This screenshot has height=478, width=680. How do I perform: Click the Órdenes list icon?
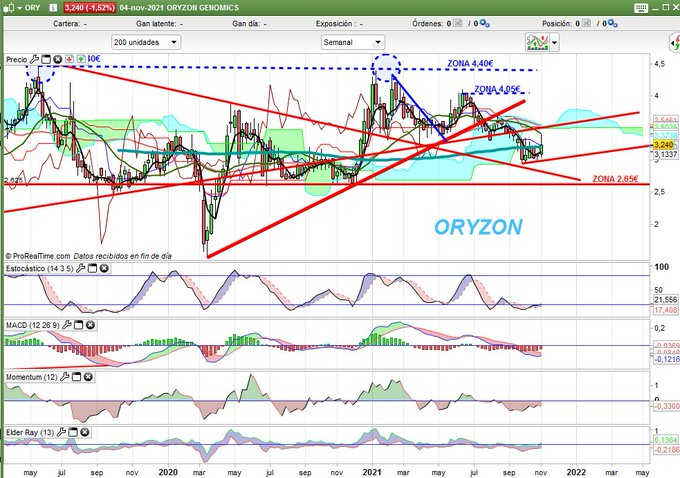[x=458, y=23]
